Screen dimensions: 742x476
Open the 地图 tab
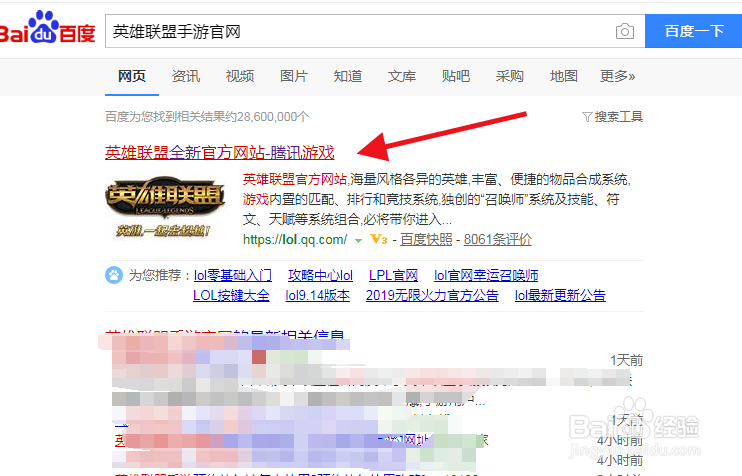click(x=564, y=76)
